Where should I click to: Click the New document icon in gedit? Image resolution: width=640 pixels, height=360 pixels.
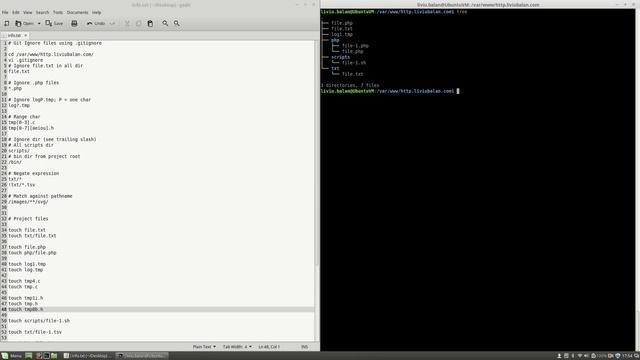tap(7, 23)
